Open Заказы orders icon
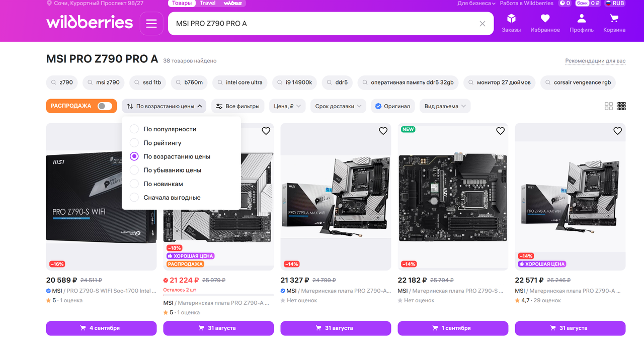Viewport: 644px width, 348px height. [x=511, y=23]
